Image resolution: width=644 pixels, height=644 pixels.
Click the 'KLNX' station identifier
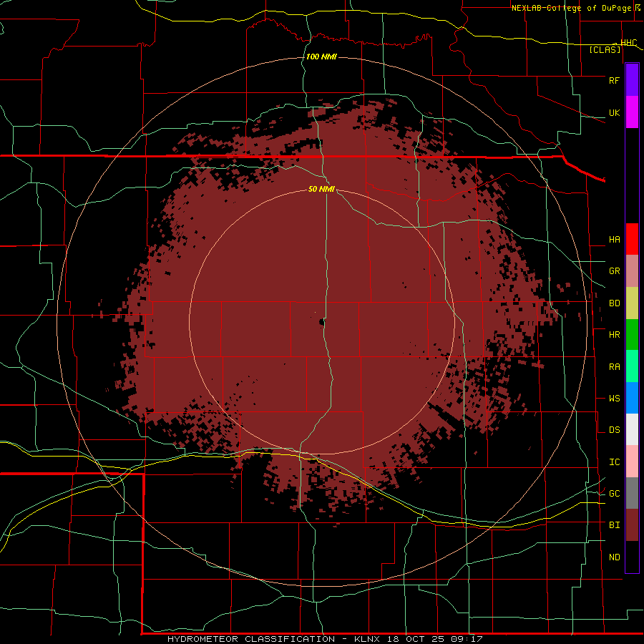pos(367,639)
